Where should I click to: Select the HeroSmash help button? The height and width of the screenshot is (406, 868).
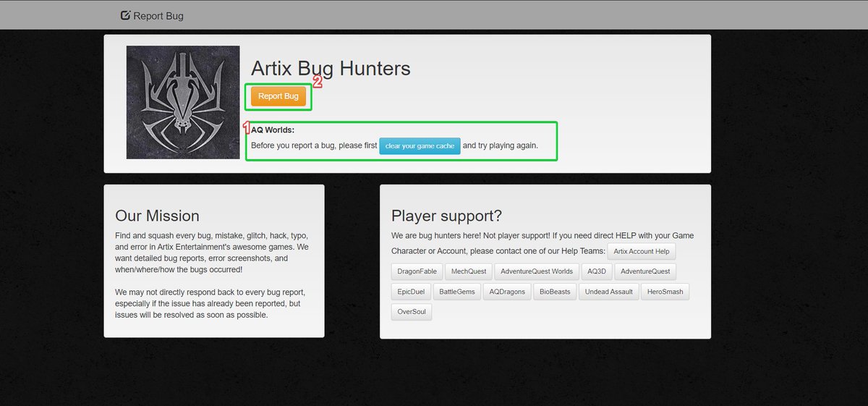click(x=666, y=292)
